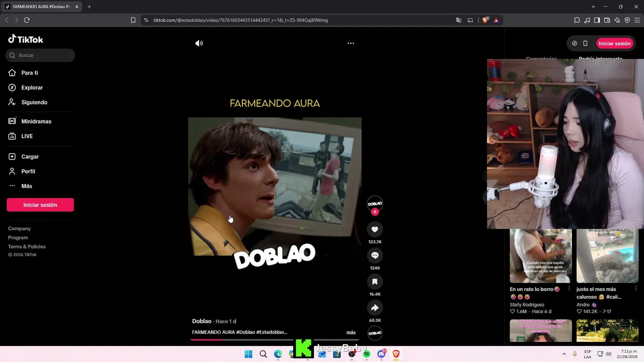The height and width of the screenshot is (362, 644).
Task: Open the video's three-dot options menu
Action: click(x=351, y=43)
